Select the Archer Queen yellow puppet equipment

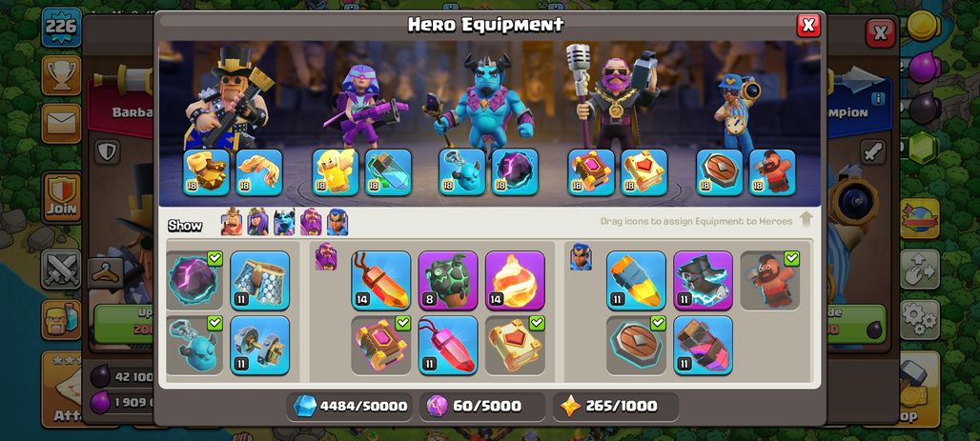[x=336, y=172]
